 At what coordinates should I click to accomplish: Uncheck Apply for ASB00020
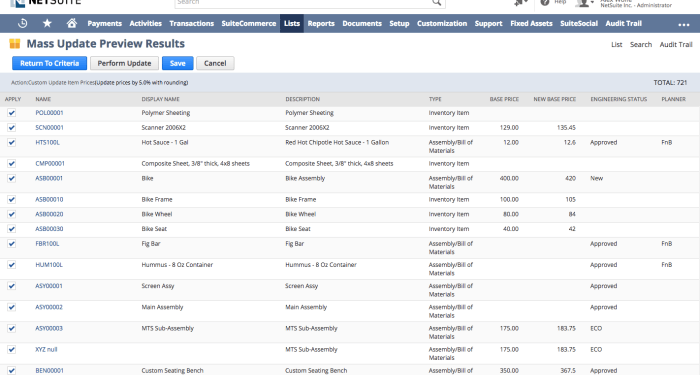(x=12, y=214)
